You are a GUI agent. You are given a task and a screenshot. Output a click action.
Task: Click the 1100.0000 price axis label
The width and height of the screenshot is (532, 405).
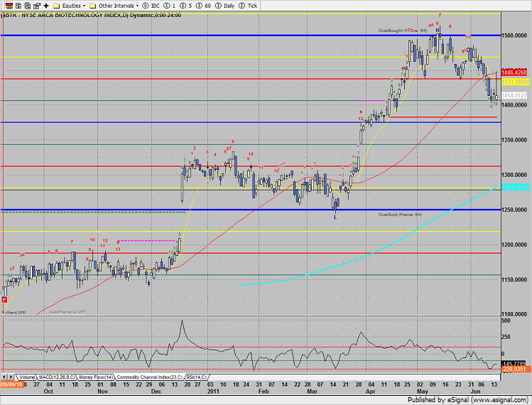(514, 314)
